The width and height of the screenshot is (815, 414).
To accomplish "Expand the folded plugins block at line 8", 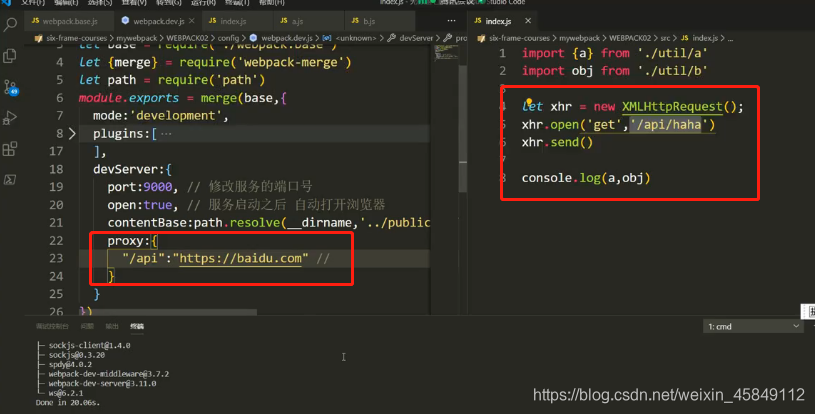I will click(x=72, y=133).
